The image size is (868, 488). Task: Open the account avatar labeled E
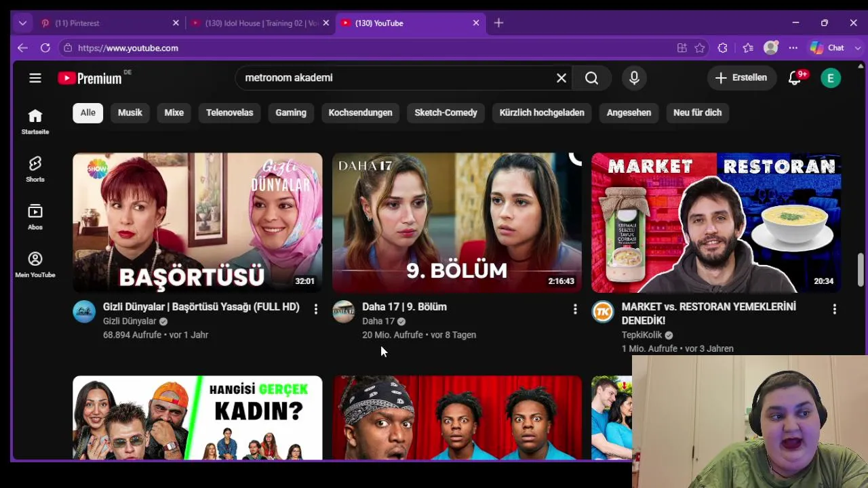coord(831,78)
